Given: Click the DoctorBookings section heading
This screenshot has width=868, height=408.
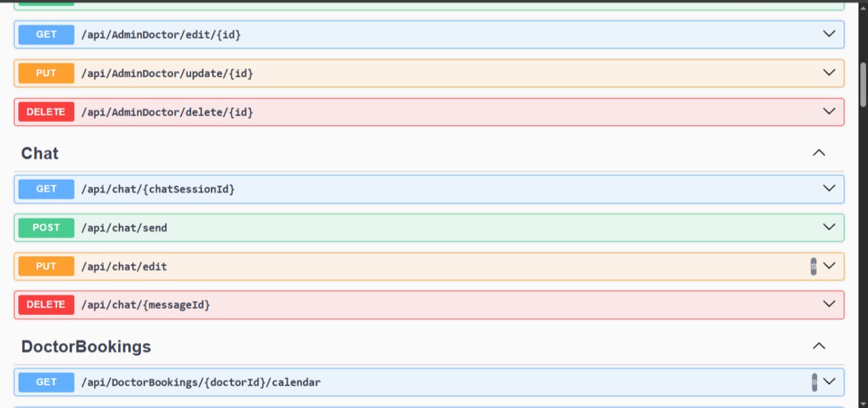Looking at the screenshot, I should tap(85, 346).
